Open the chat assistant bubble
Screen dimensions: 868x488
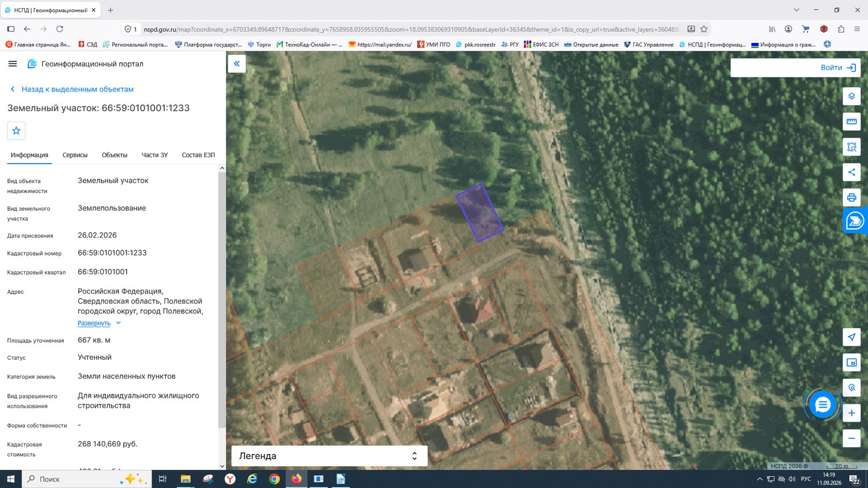[x=822, y=405]
